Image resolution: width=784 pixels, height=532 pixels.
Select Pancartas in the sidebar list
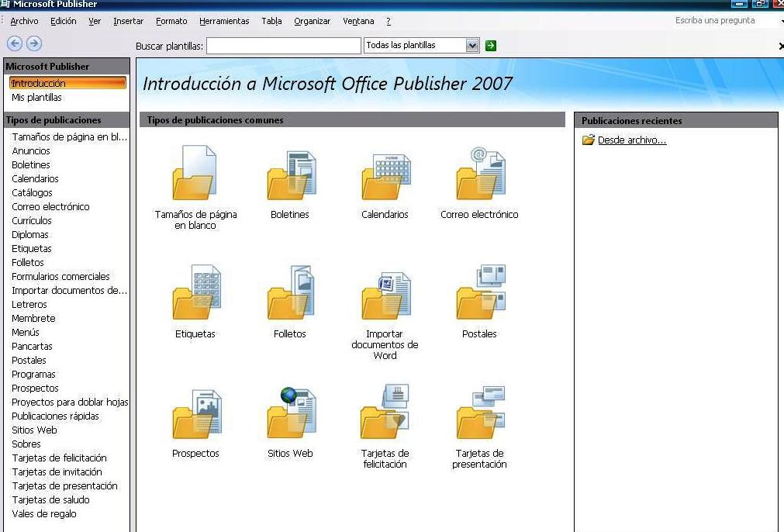(32, 347)
